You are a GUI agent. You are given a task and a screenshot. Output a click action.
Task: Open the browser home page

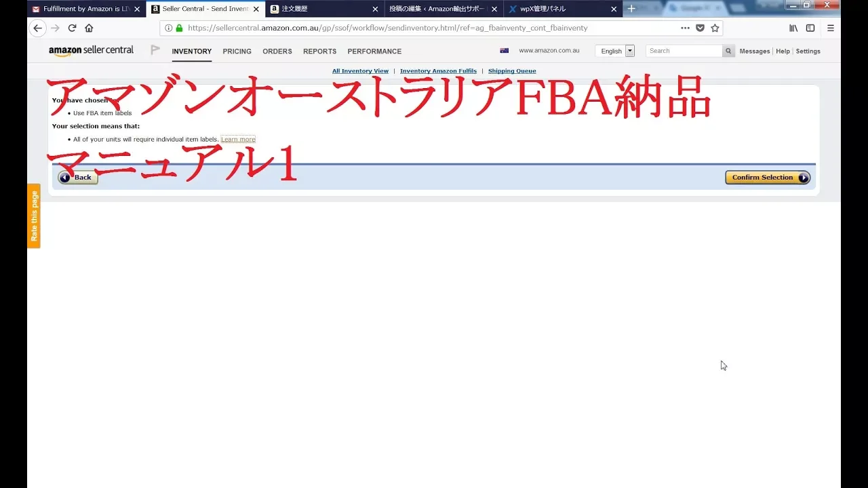pos(89,28)
